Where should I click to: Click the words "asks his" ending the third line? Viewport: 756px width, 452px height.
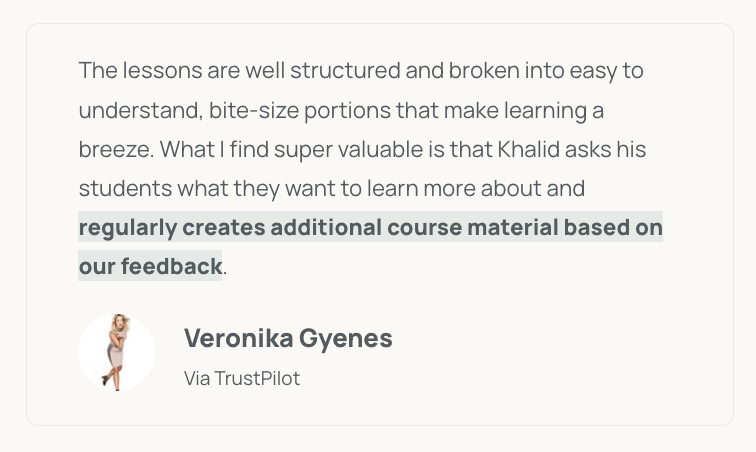(605, 149)
